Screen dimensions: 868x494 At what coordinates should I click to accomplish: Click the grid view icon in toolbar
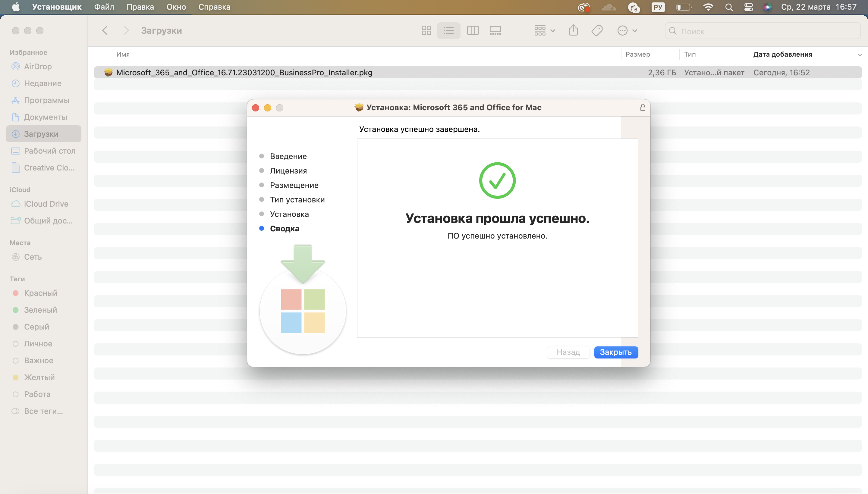(426, 30)
